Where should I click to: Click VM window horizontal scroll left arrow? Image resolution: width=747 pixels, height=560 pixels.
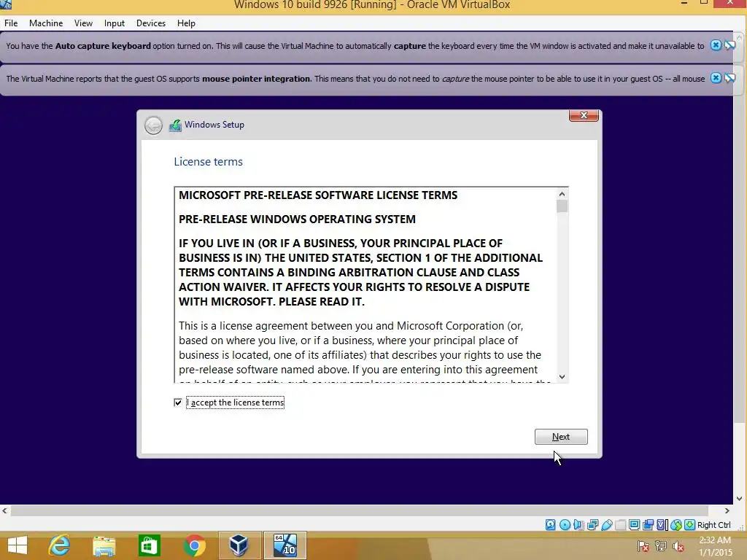pyautogui.click(x=5, y=511)
